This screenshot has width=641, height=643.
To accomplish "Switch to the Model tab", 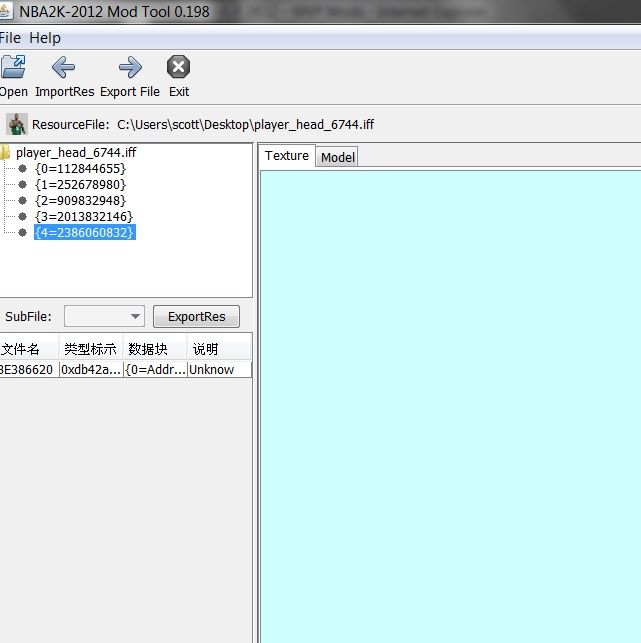I will (337, 157).
